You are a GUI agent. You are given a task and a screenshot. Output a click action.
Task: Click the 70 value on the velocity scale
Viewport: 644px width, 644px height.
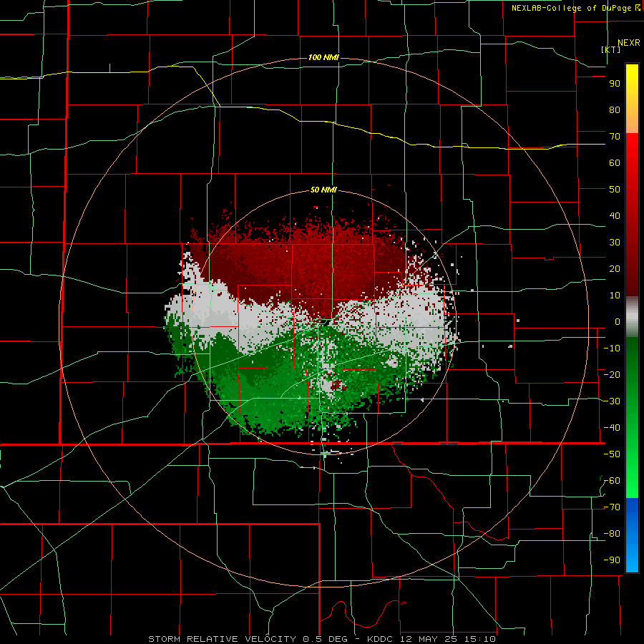(x=615, y=137)
